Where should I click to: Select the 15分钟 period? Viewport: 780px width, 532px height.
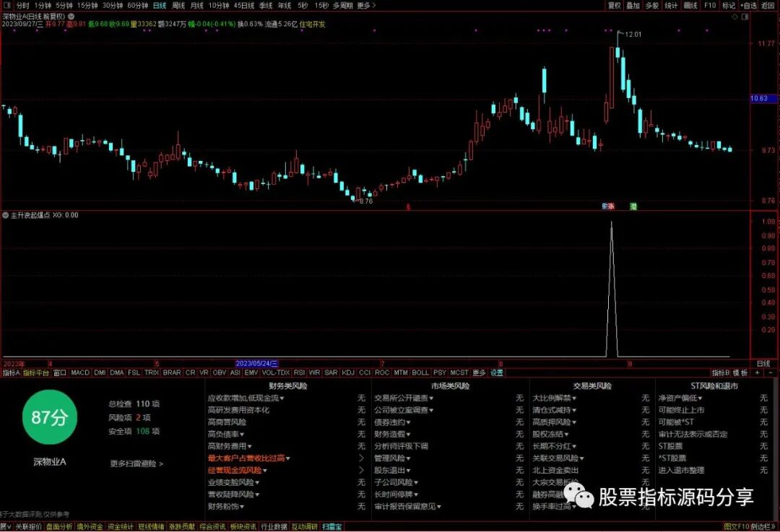(87, 6)
